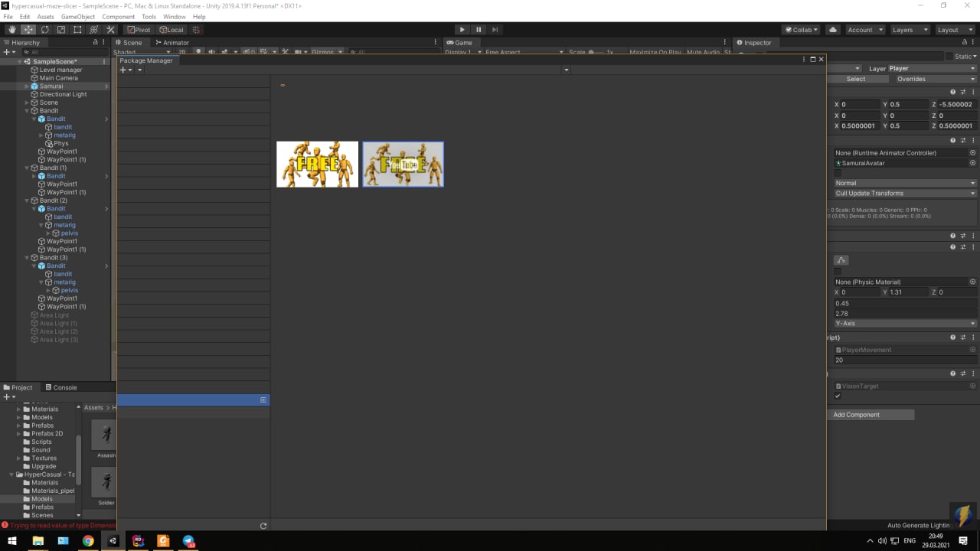Toggle the Static checkbox
This screenshot has width=980, height=551.
(x=949, y=57)
